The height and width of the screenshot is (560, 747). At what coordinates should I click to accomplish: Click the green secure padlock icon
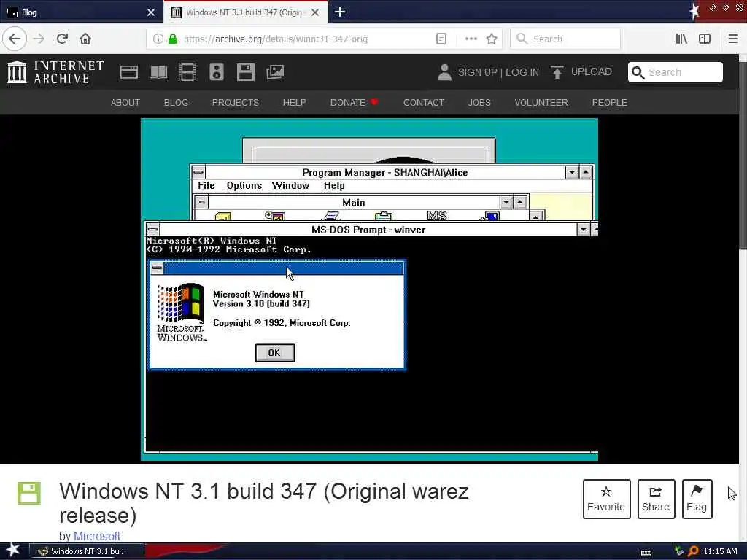(x=173, y=39)
